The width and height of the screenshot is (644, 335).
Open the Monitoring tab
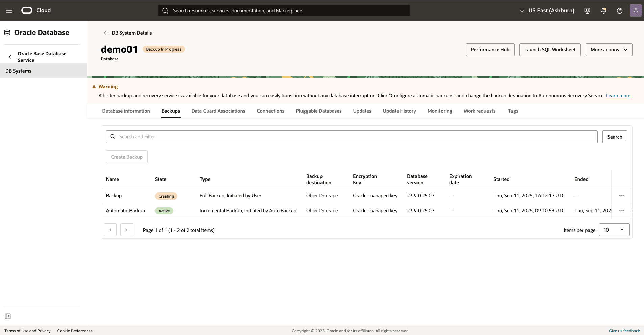pos(439,111)
